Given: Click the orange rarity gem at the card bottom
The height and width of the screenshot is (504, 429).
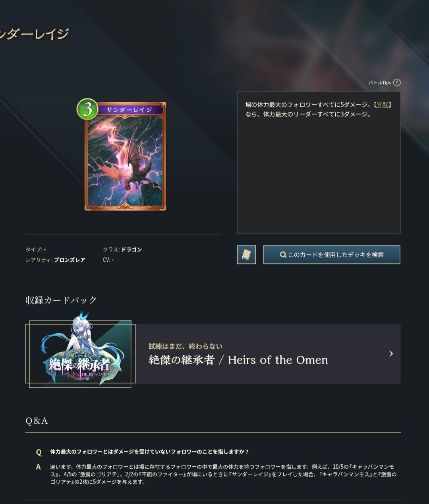Looking at the screenshot, I should point(125,205).
